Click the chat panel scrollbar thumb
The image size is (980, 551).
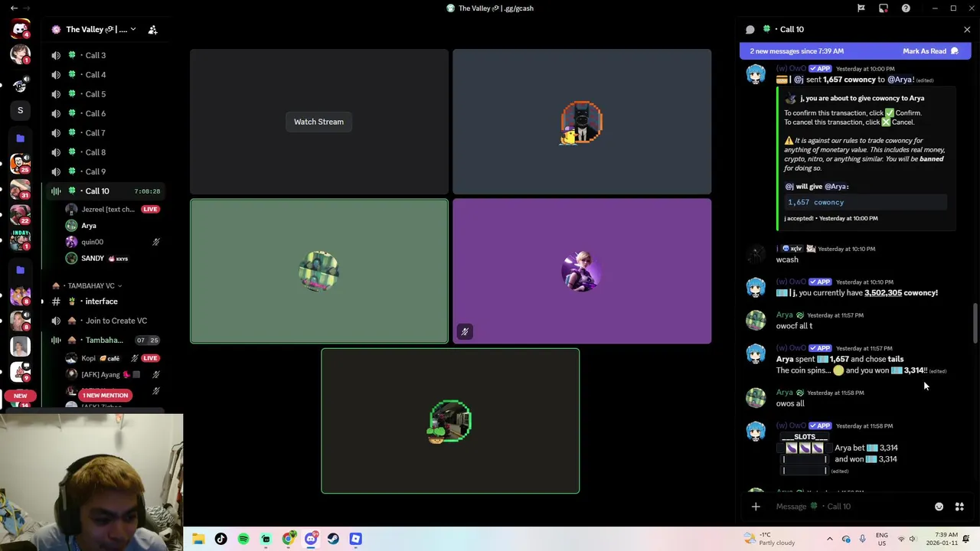click(x=975, y=323)
